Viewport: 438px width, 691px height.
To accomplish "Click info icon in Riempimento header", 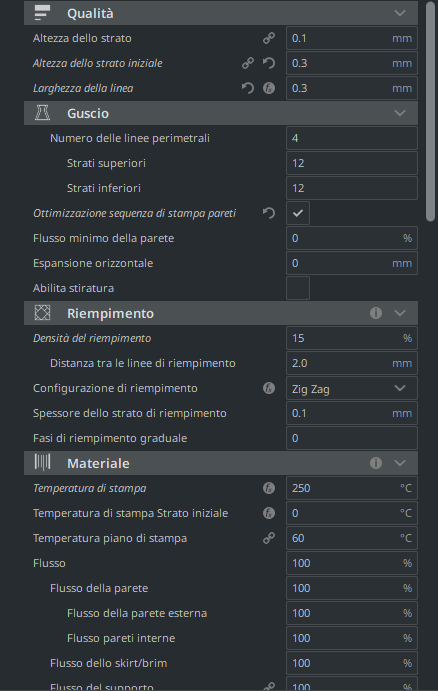I will 376,313.
